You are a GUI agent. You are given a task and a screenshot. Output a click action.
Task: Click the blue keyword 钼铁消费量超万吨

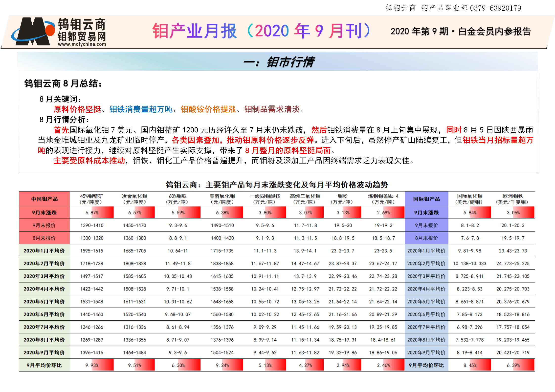pos(141,109)
